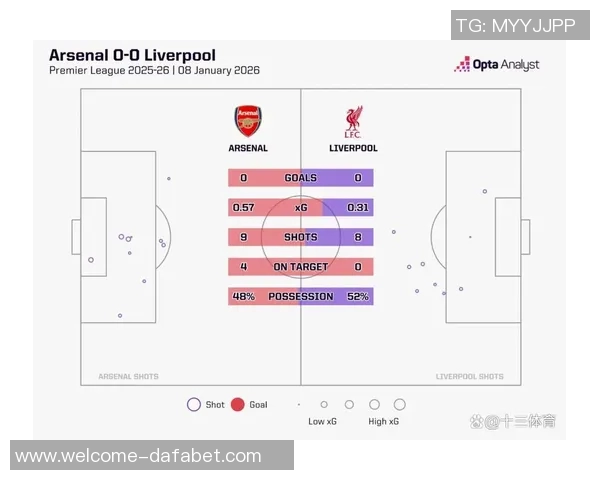Select the xG stat bar
The height and width of the screenshot is (480, 600).
[300, 208]
